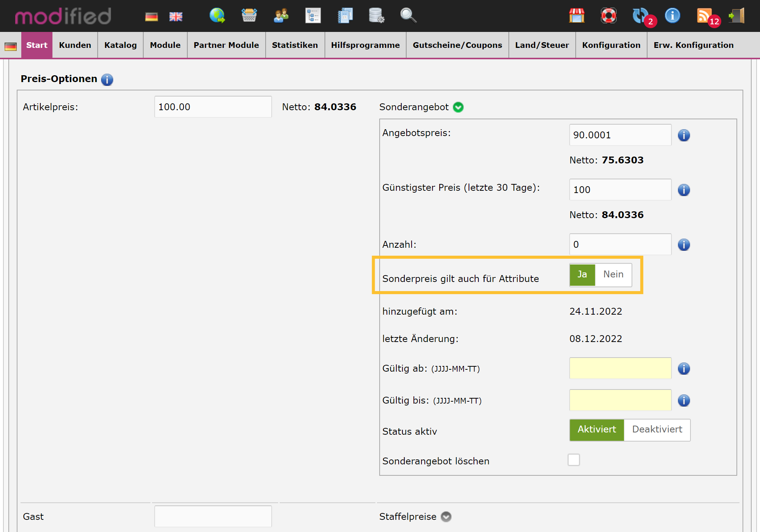The image size is (760, 532).
Task: Switch to the Gutscheine/Coupons tab
Action: click(457, 45)
